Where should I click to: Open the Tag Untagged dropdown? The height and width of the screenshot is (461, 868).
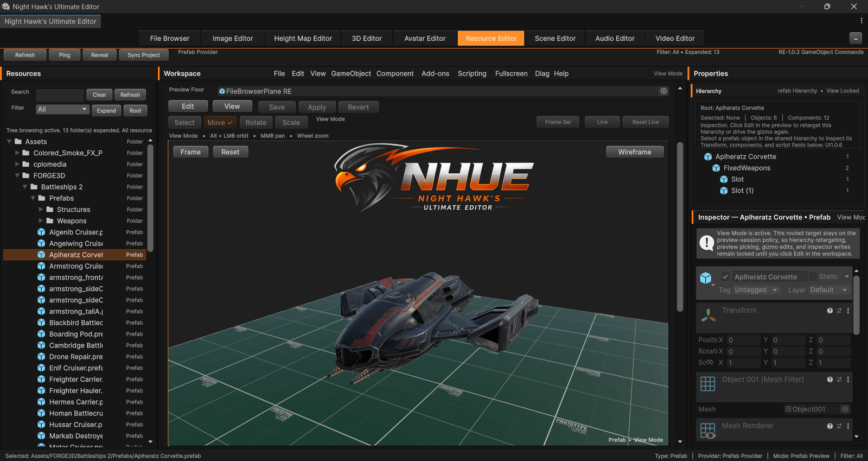tap(756, 290)
